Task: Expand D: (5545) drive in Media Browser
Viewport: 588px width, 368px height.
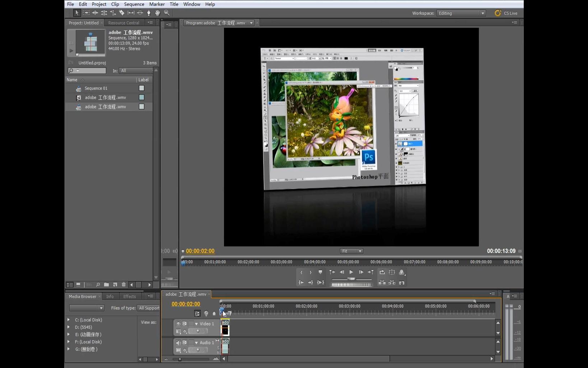Action: (x=69, y=327)
